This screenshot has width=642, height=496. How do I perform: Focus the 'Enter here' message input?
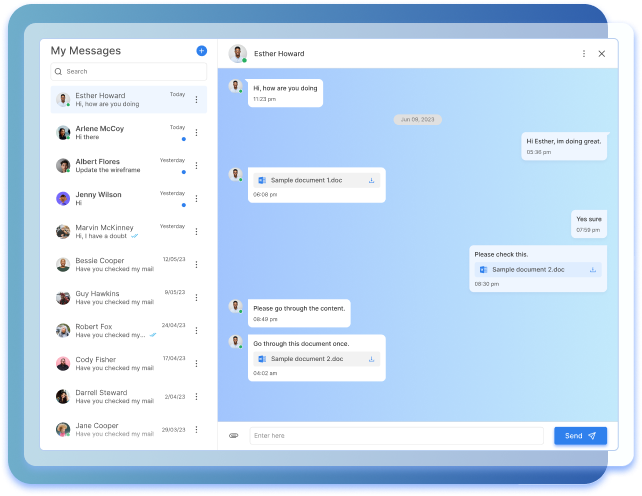(397, 436)
